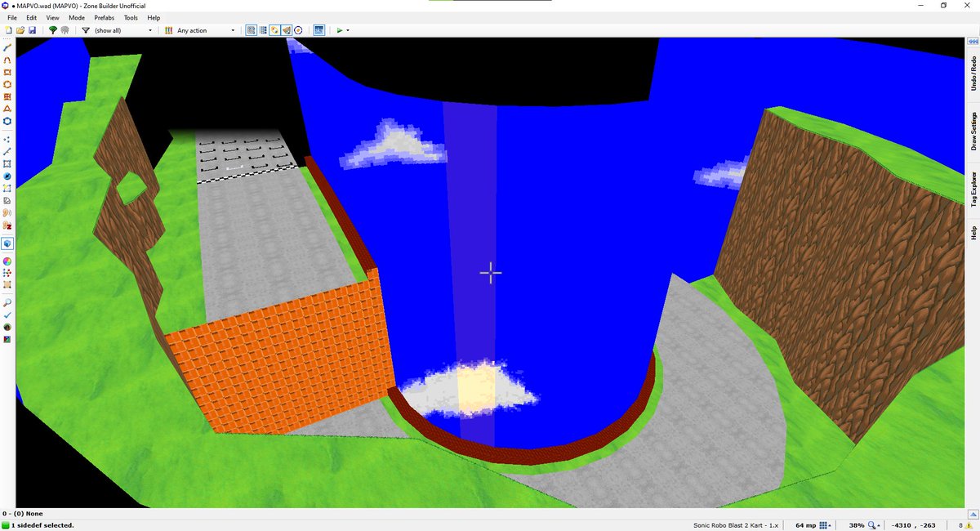The height and width of the screenshot is (531, 980).
Task: Switch to Linedefs mode
Action: (x=7, y=151)
